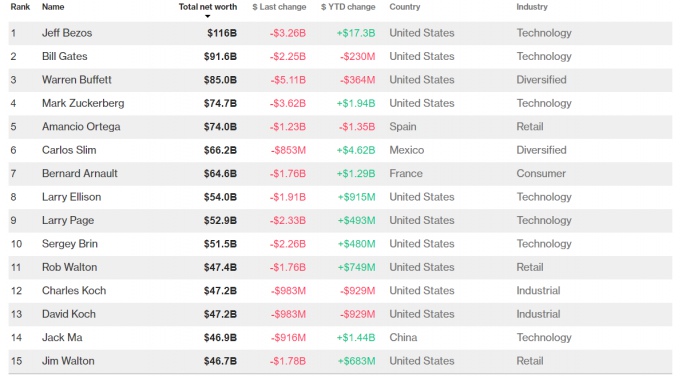The width and height of the screenshot is (690, 376).
Task: Select Bernard Arnault row name
Action: point(80,173)
